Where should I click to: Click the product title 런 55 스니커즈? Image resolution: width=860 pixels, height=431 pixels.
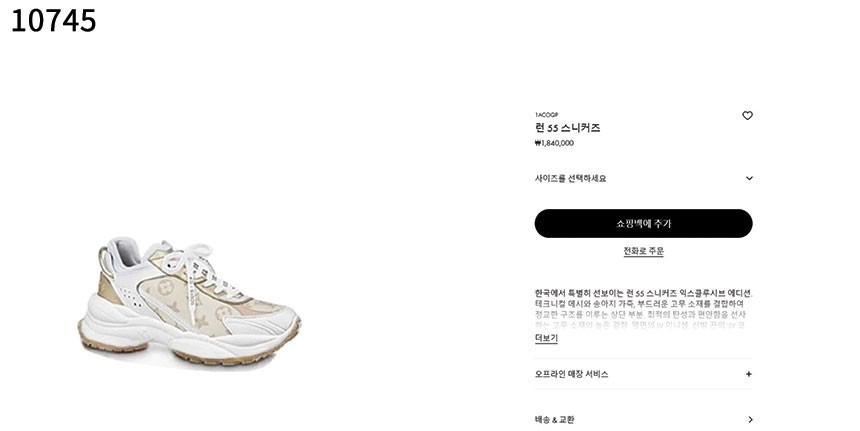point(568,128)
